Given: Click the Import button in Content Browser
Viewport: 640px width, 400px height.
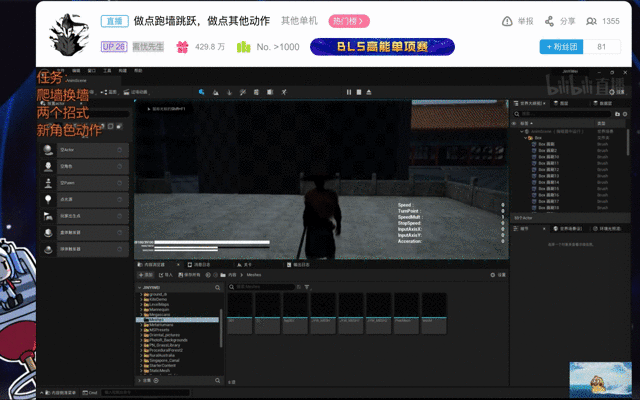Looking at the screenshot, I should pyautogui.click(x=166, y=275).
